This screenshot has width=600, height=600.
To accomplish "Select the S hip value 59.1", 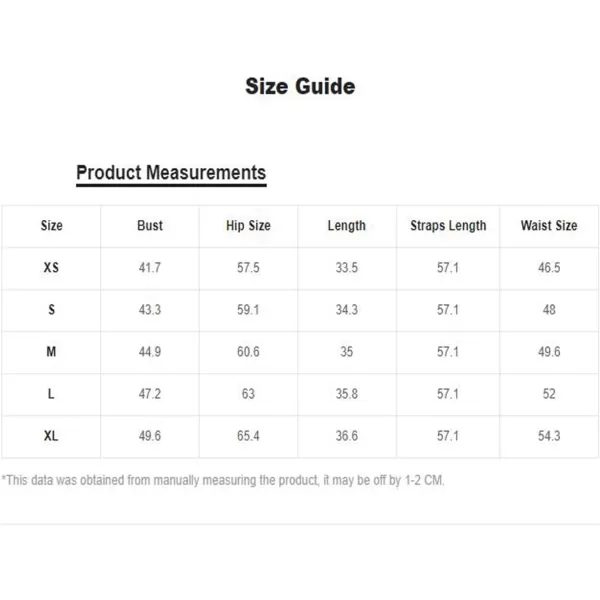I will (248, 310).
